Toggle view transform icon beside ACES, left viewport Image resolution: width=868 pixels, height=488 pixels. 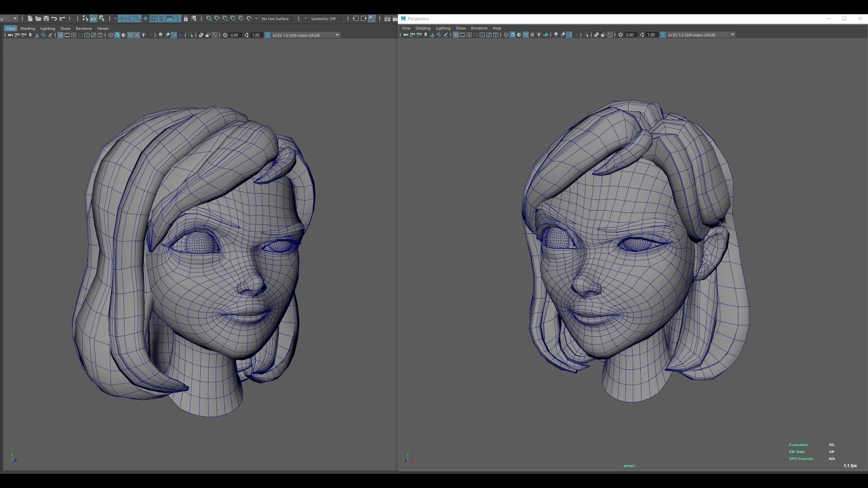pos(267,35)
